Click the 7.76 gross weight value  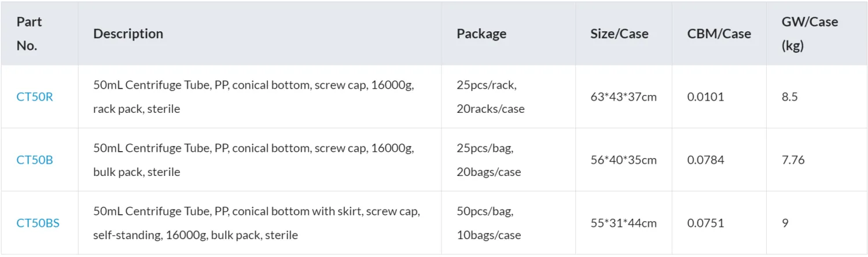point(793,160)
